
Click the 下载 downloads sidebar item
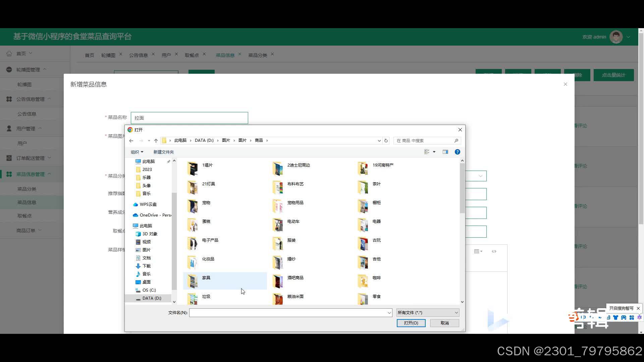146,266
